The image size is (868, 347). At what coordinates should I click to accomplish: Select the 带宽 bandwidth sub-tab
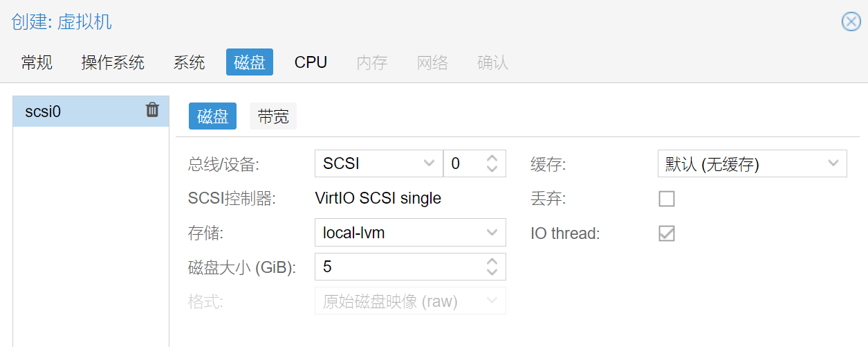pos(273,116)
